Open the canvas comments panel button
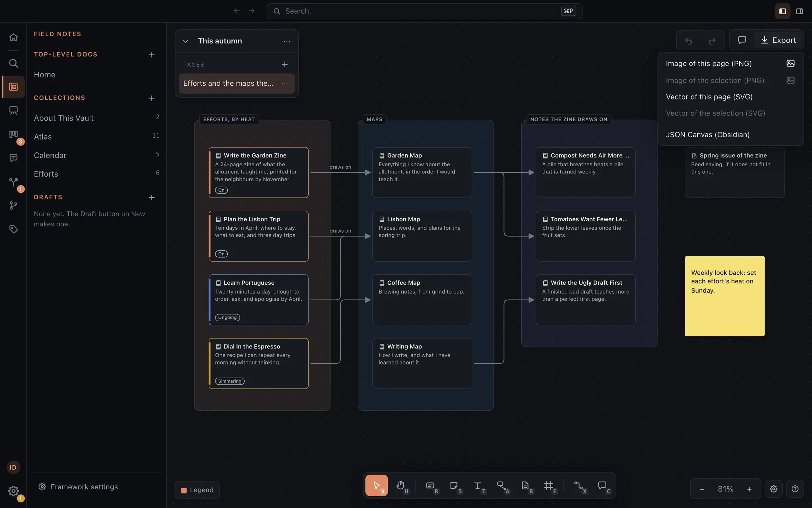812x508 pixels. (x=742, y=40)
